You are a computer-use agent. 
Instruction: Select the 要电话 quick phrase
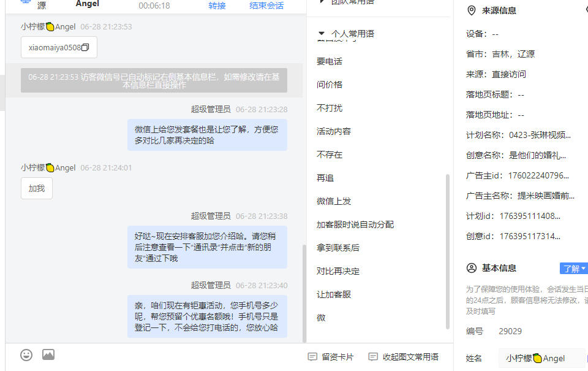pos(330,61)
